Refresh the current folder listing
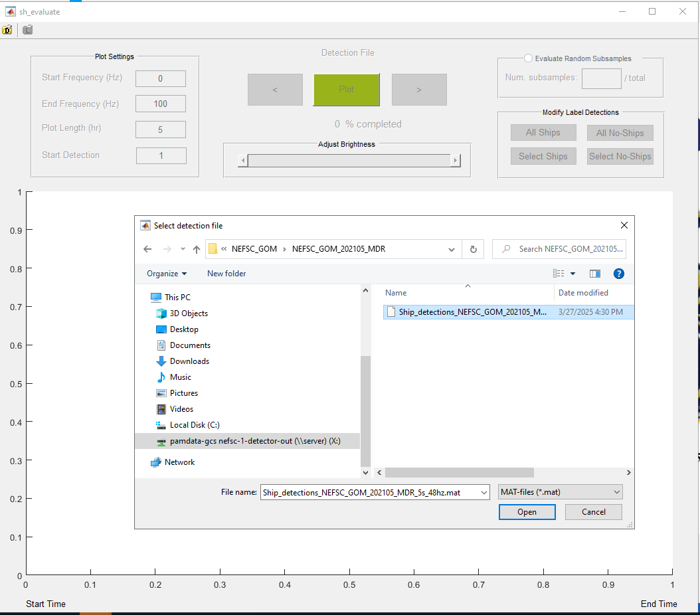Viewport: 700px width, 615px height. tap(473, 249)
